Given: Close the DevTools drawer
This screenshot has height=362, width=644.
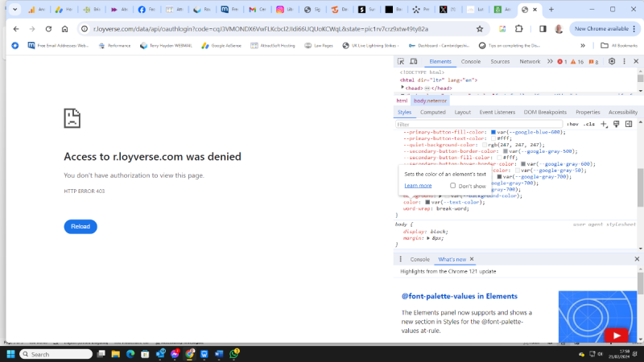Looking at the screenshot, I should [637, 259].
